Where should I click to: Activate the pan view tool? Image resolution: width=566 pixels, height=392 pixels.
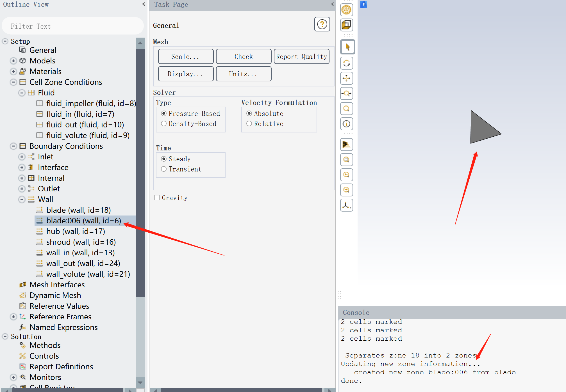coord(346,78)
